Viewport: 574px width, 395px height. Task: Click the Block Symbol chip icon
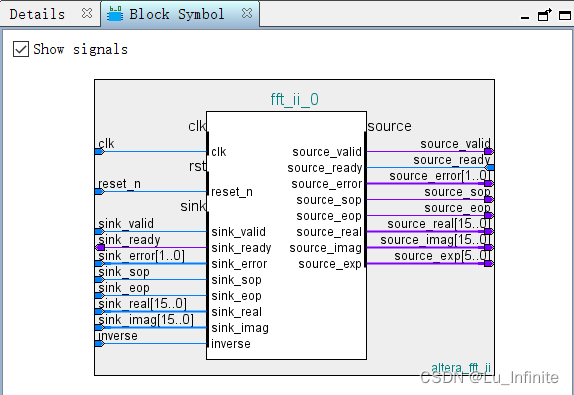point(115,14)
